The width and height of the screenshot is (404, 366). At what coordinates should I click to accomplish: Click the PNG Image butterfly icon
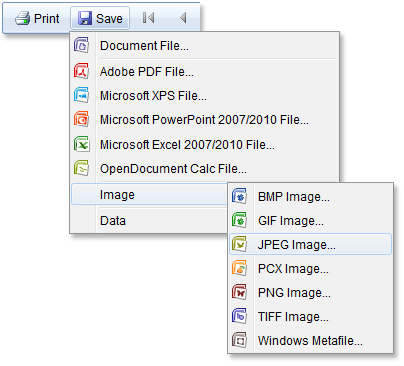239,292
